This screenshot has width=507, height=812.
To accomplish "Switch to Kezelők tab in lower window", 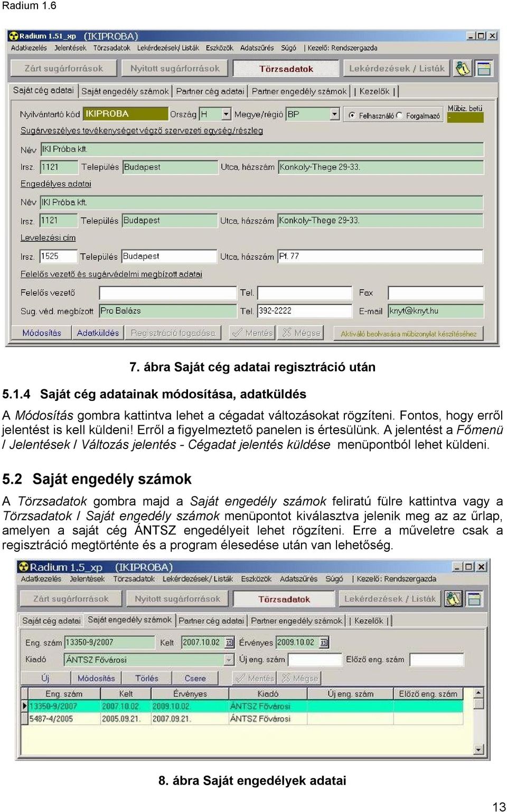I will 369,621.
